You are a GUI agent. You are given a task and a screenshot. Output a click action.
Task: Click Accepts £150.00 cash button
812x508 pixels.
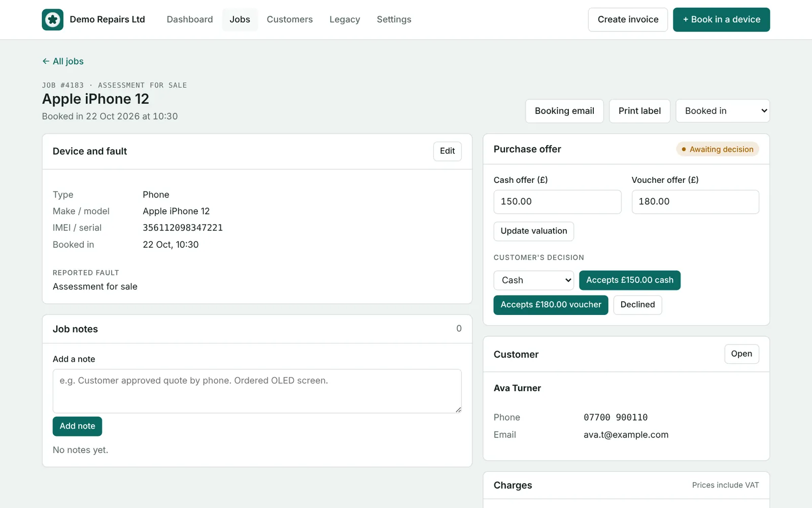[x=630, y=280]
